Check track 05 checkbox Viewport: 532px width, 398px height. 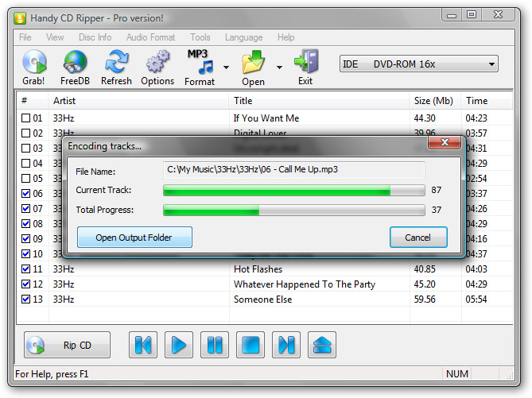click(25, 178)
